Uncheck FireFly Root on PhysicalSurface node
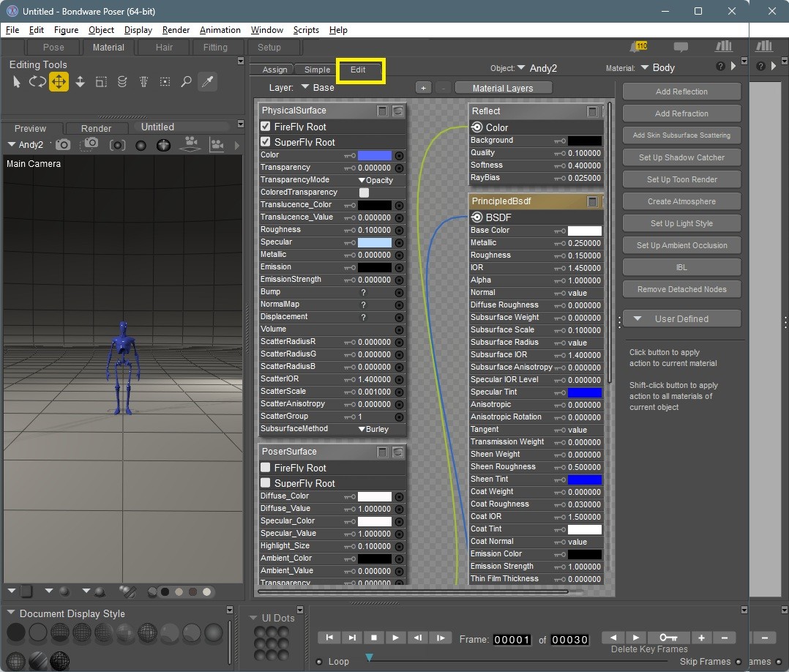 (266, 127)
